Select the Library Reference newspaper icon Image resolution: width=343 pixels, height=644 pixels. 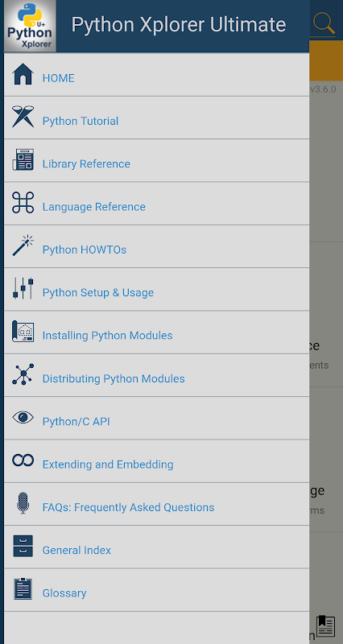click(x=23, y=159)
